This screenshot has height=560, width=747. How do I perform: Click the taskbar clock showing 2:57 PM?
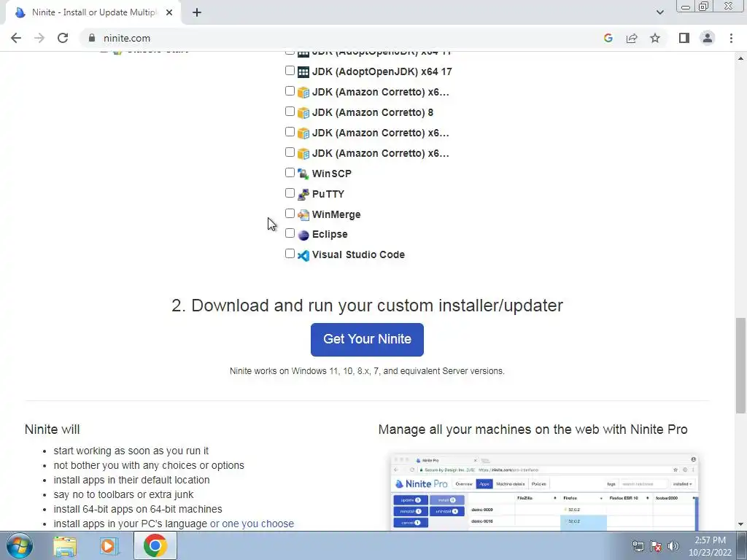(709, 546)
